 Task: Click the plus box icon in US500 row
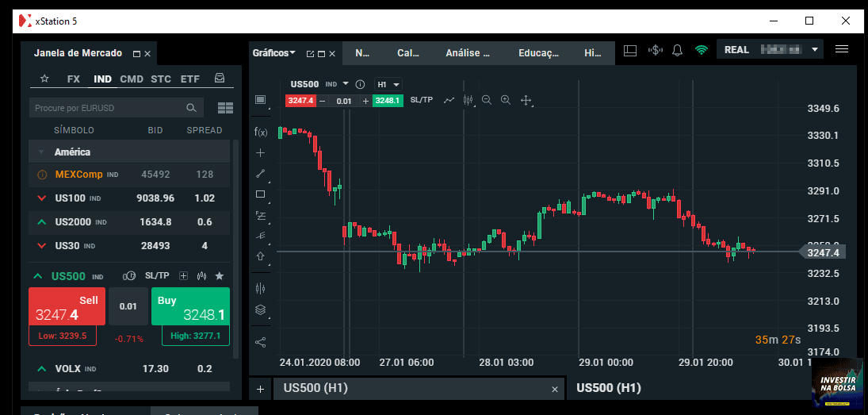pyautogui.click(x=184, y=276)
